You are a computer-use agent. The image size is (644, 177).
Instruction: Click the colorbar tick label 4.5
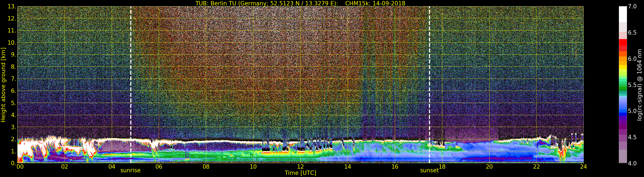coord(632,137)
